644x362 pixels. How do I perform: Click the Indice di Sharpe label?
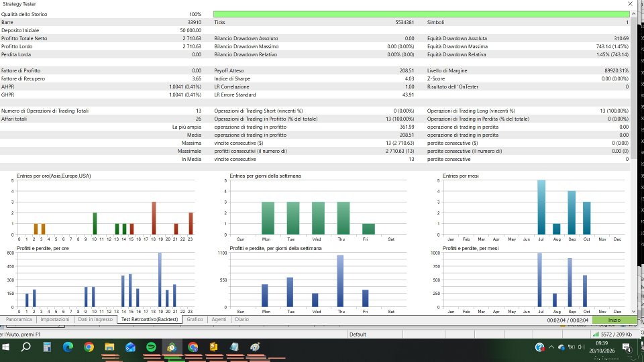232,78
